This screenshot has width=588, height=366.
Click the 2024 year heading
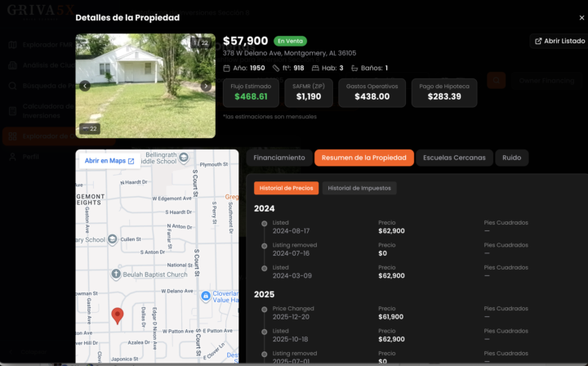click(x=265, y=208)
